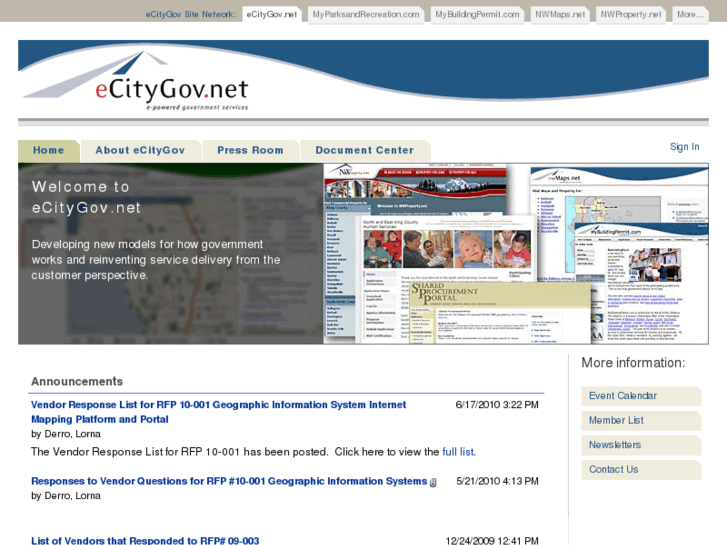Viewport: 727px width, 545px height.
Task: Click Contact Us link
Action: coord(641,470)
